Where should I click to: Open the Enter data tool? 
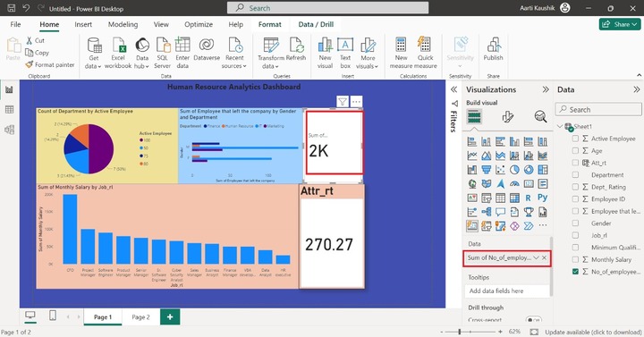(182, 54)
